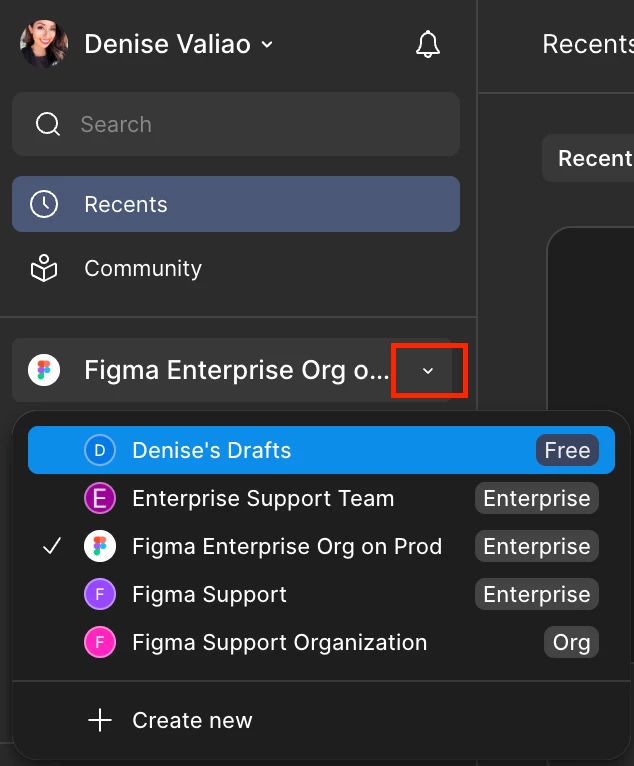The height and width of the screenshot is (766, 634).
Task: Expand the Denise Valiao account chevron
Action: coord(267,44)
